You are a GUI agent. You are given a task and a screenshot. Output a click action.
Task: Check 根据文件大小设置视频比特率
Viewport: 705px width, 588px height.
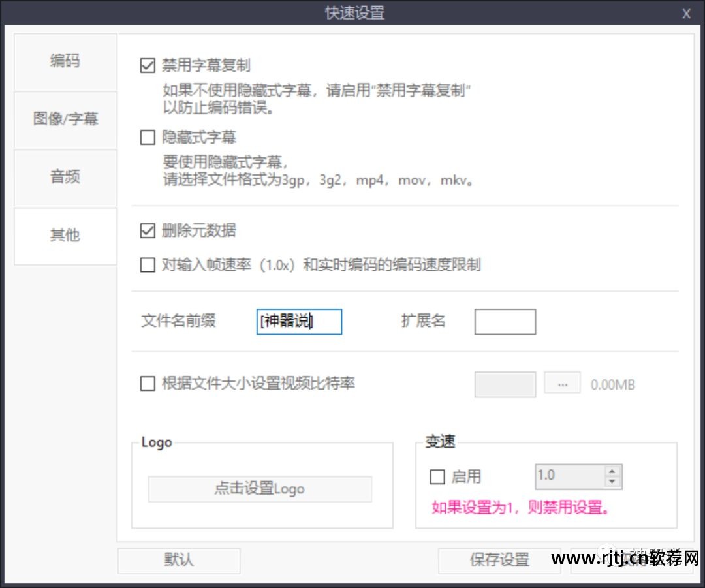(x=148, y=384)
